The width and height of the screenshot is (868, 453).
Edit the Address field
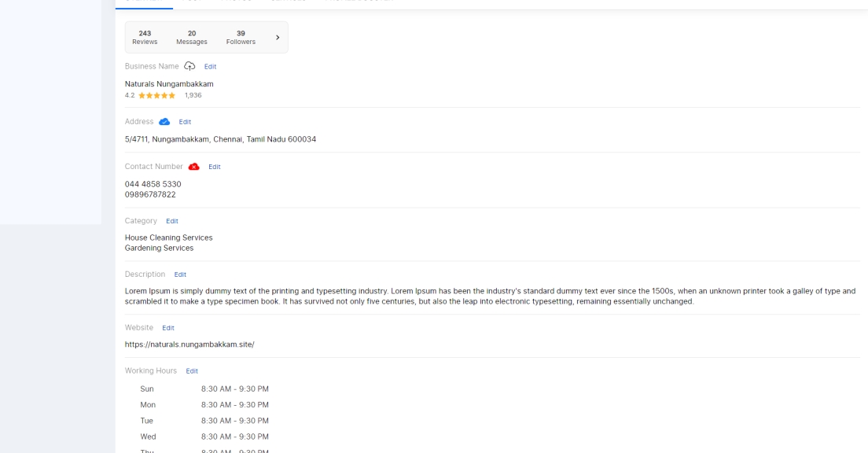185,122
